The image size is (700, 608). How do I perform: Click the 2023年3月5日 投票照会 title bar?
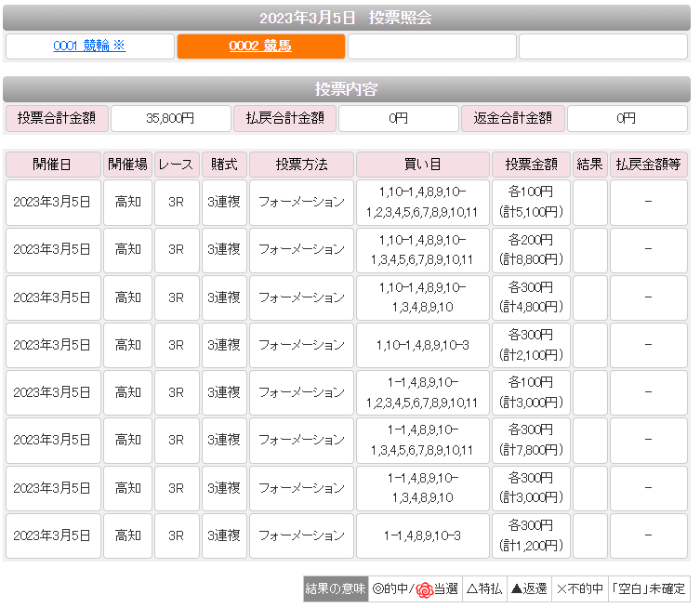pos(347,18)
